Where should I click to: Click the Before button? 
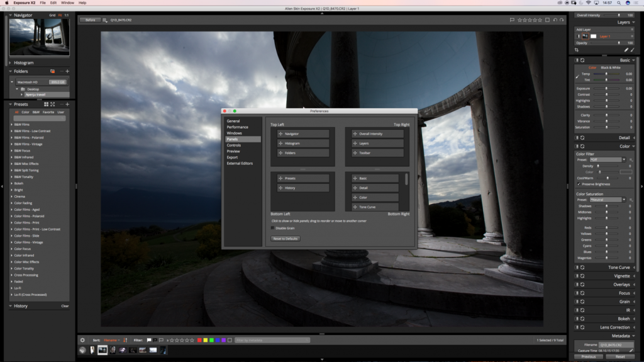pyautogui.click(x=90, y=20)
